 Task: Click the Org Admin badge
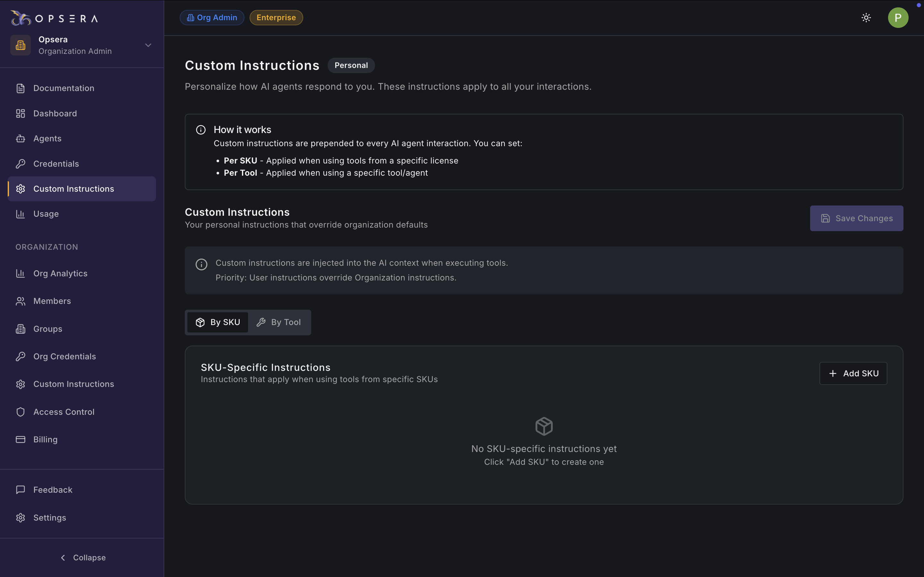coord(212,18)
